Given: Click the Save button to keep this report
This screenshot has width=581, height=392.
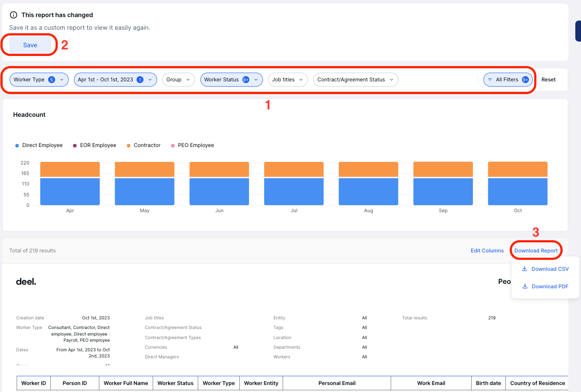Looking at the screenshot, I should pyautogui.click(x=30, y=45).
